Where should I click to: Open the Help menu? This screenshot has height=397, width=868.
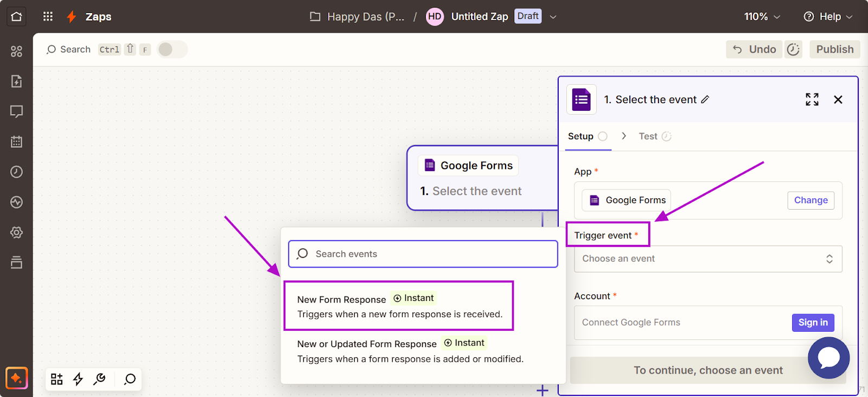828,17
